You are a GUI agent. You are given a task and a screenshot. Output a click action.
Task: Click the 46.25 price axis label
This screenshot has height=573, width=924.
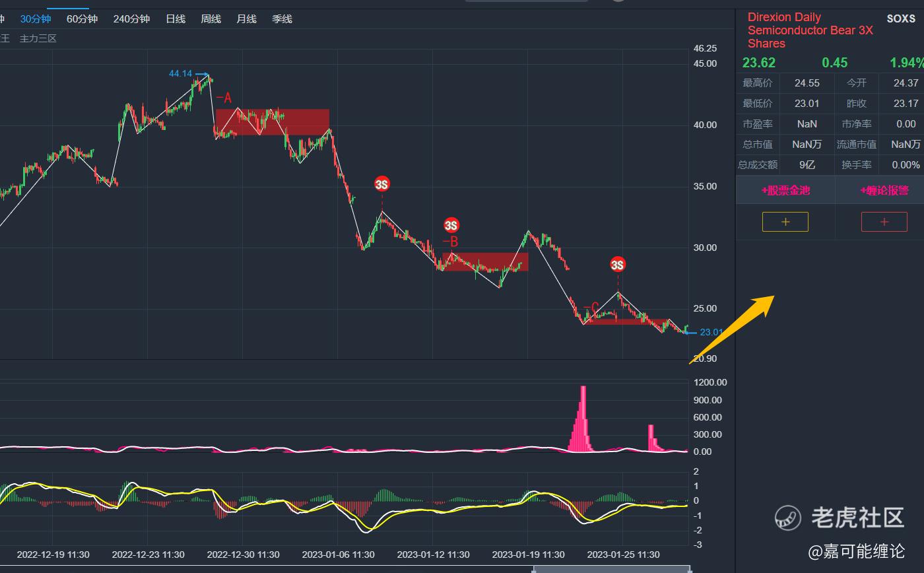pyautogui.click(x=705, y=48)
